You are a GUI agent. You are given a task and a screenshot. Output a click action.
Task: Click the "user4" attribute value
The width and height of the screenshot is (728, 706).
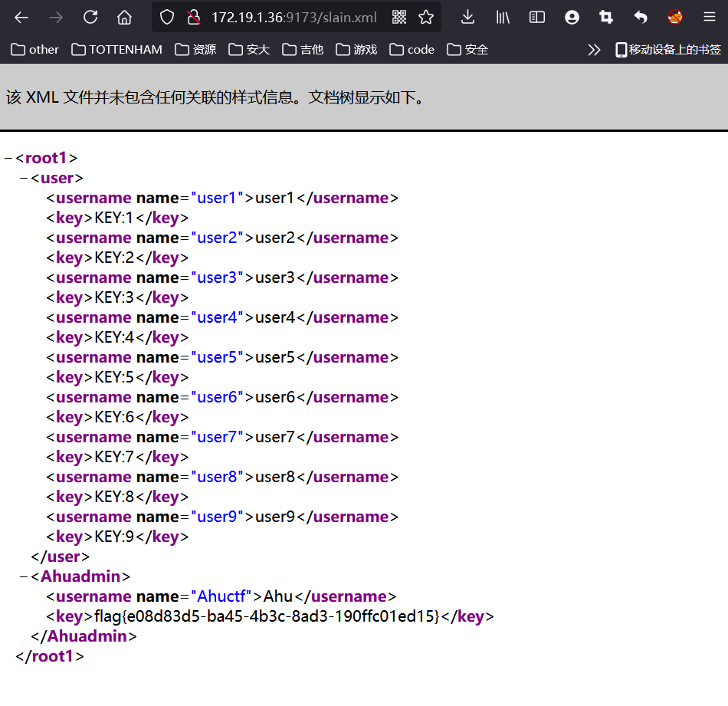point(218,317)
